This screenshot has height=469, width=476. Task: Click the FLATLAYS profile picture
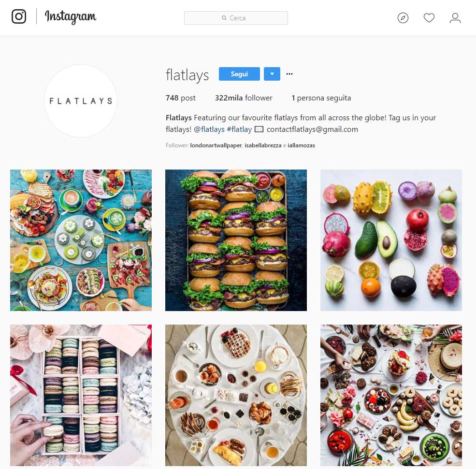tap(81, 101)
